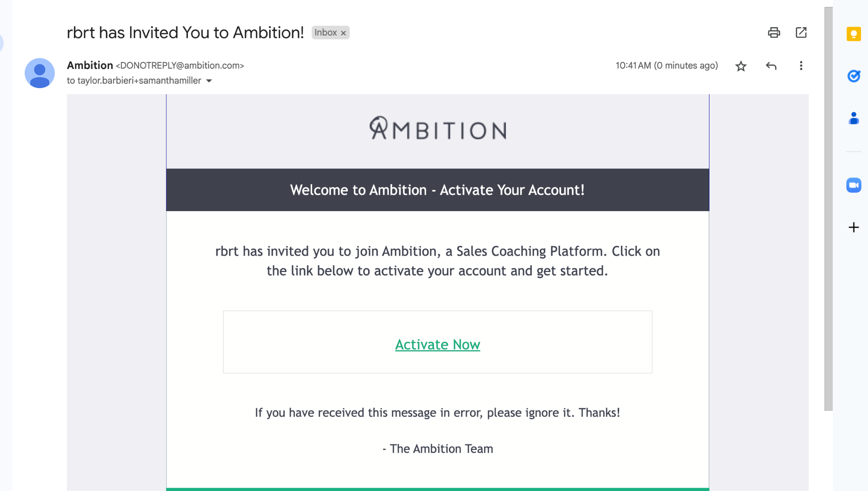Image resolution: width=868 pixels, height=491 pixels.
Task: Click the sender's profile avatar
Action: tap(40, 73)
